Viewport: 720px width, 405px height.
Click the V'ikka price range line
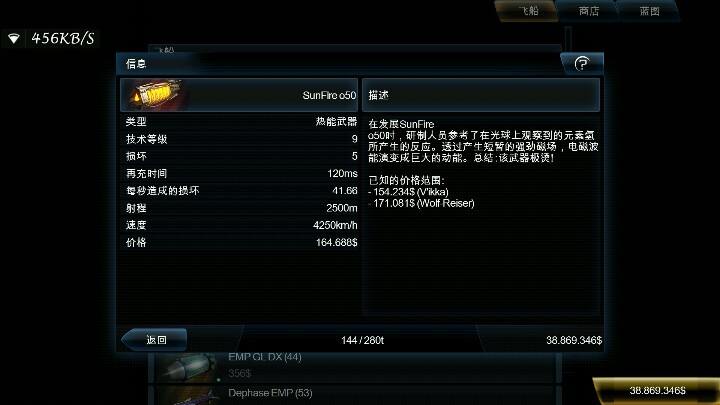click(x=408, y=192)
